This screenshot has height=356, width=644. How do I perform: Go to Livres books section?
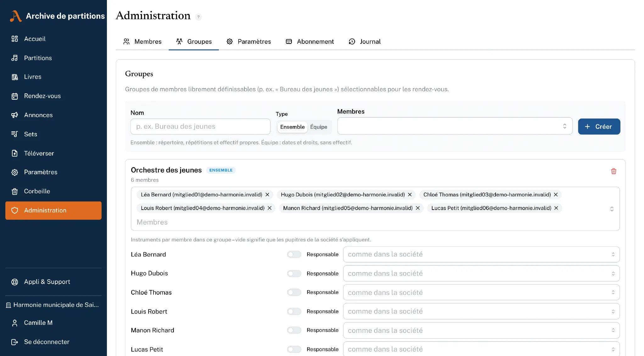click(x=53, y=77)
